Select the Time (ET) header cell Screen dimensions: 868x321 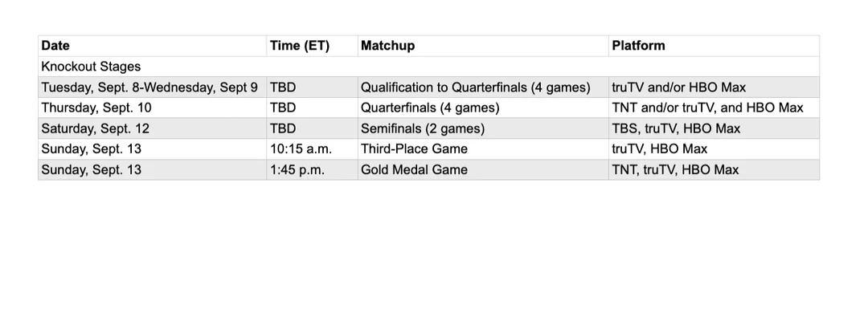pos(312,46)
